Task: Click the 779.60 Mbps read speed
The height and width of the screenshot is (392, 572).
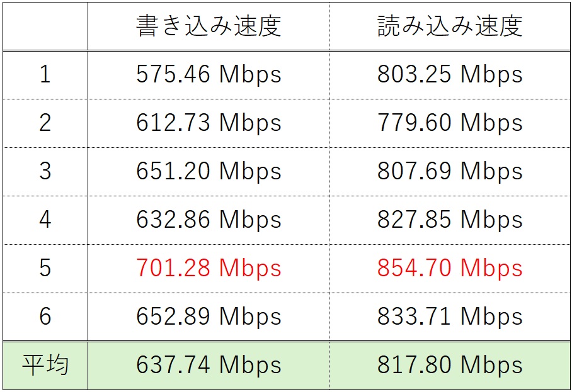Action: point(450,123)
